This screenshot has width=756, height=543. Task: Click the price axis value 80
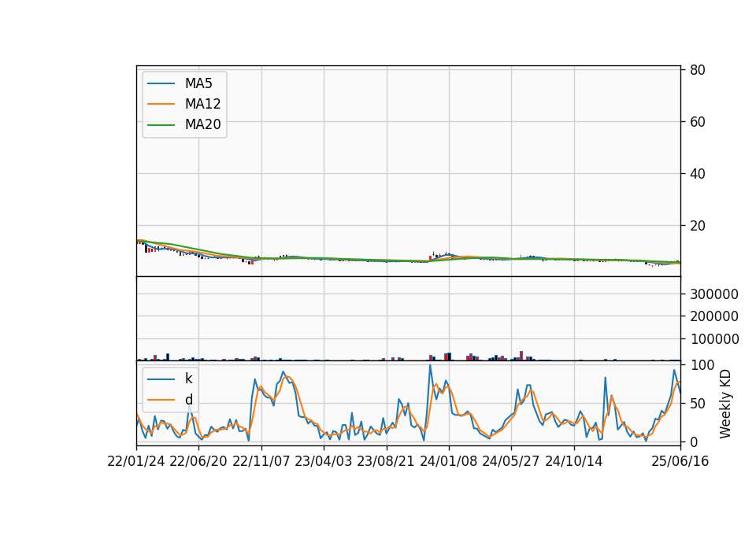pos(697,70)
